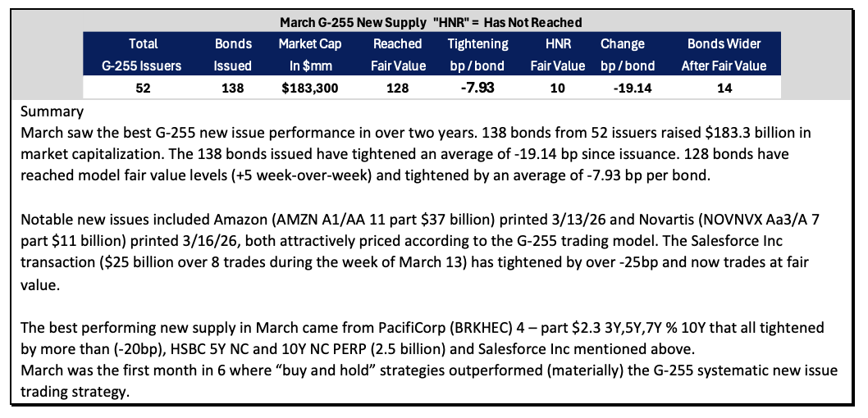Click the 128 reached fair value cell
Viewport: 868px width, 418px height.
click(398, 88)
